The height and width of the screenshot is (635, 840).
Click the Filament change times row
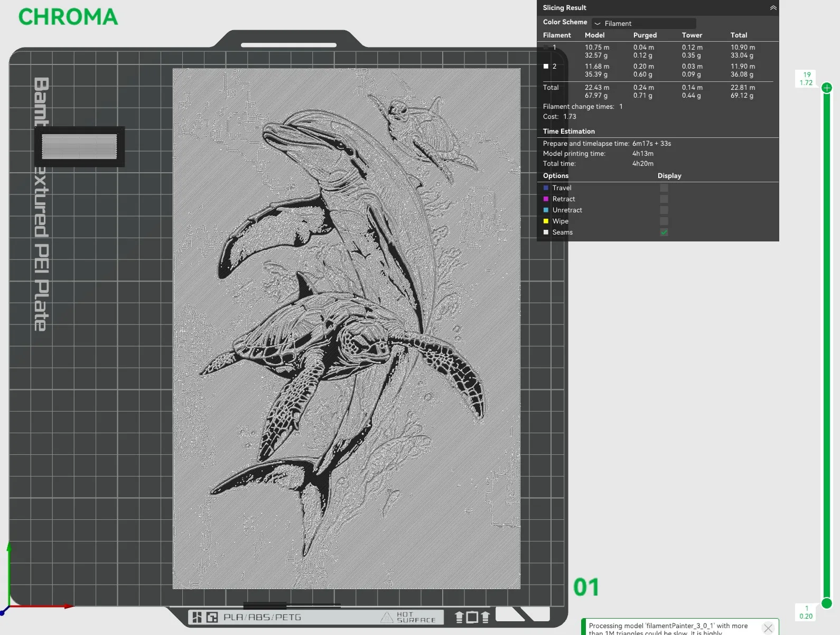coord(583,107)
